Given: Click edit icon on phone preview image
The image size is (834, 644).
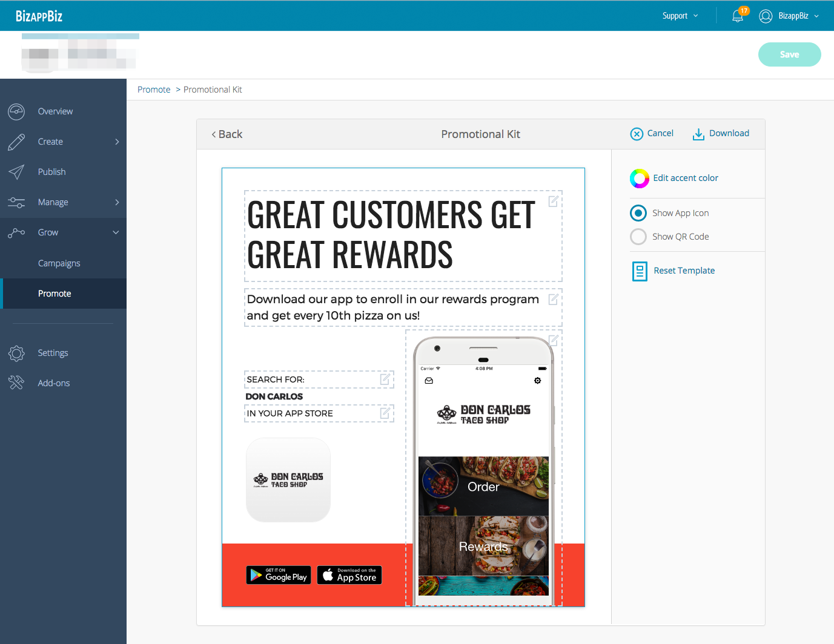Looking at the screenshot, I should tap(553, 340).
